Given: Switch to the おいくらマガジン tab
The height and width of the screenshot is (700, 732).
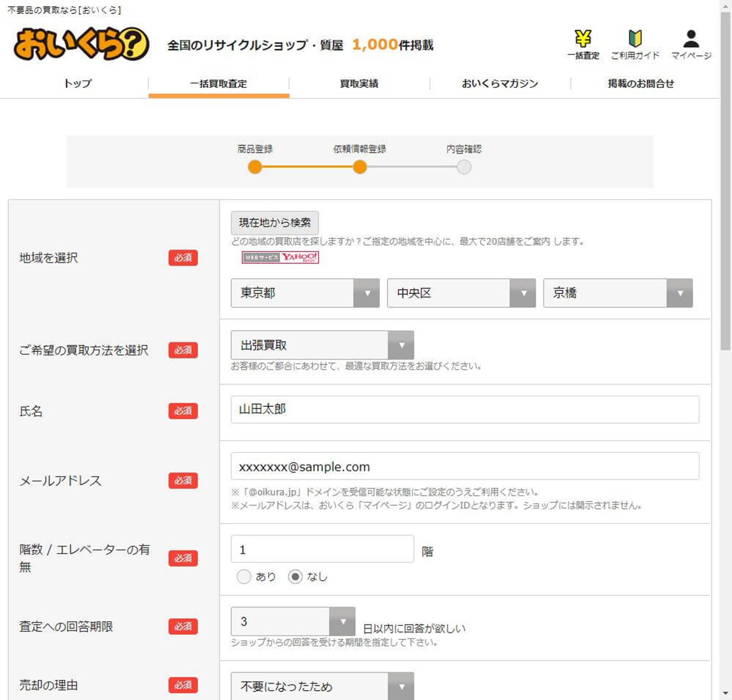Looking at the screenshot, I should coord(499,83).
